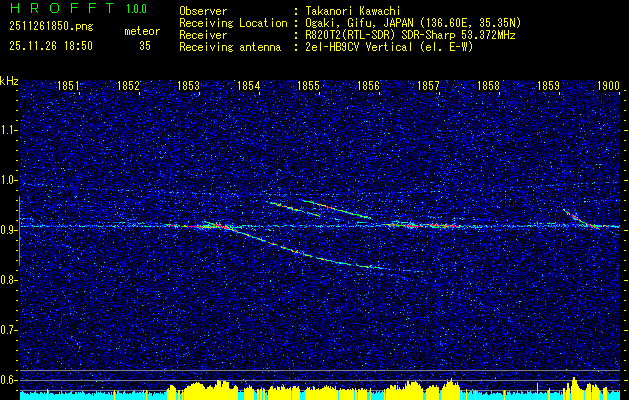Select filename 2511261850.png
Image resolution: width=629 pixels, height=400 pixels.
51,27
